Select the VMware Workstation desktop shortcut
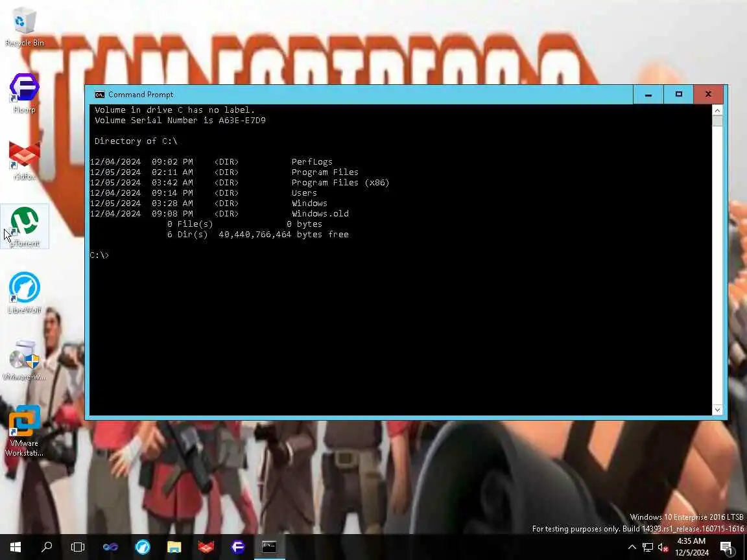Image resolution: width=747 pixels, height=560 pixels. pos(24,431)
